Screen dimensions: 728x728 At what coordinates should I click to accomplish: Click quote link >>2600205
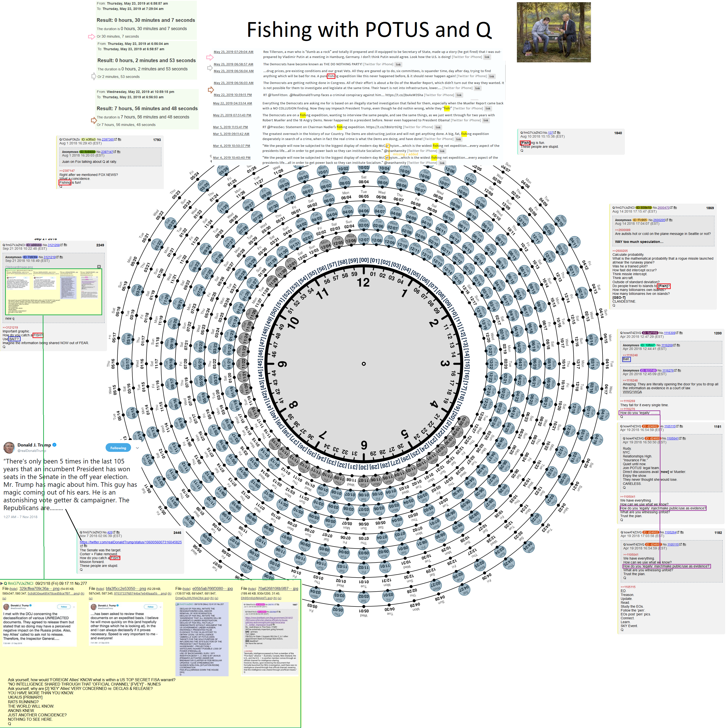pos(620,251)
